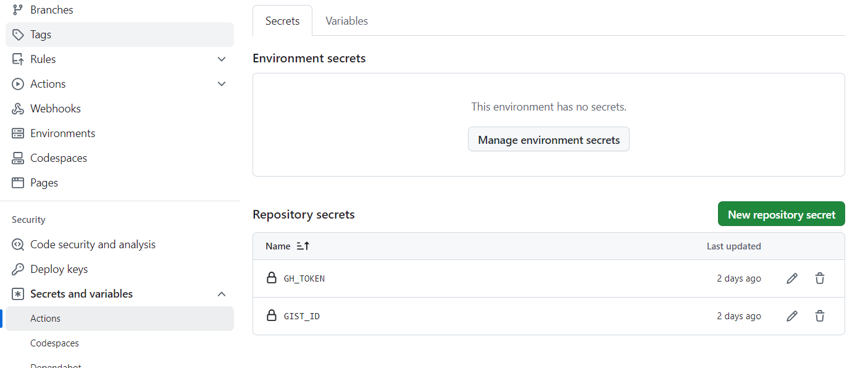Open the Pages settings link
Viewport: 868px width, 368px height.
tap(44, 183)
